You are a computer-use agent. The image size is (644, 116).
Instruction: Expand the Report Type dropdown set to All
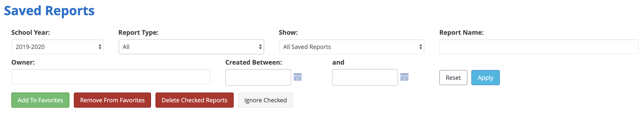click(191, 47)
